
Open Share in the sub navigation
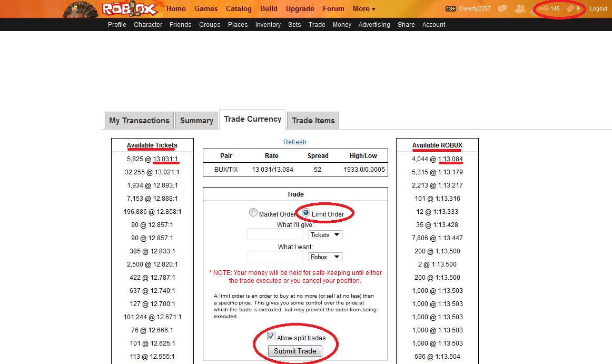[406, 25]
